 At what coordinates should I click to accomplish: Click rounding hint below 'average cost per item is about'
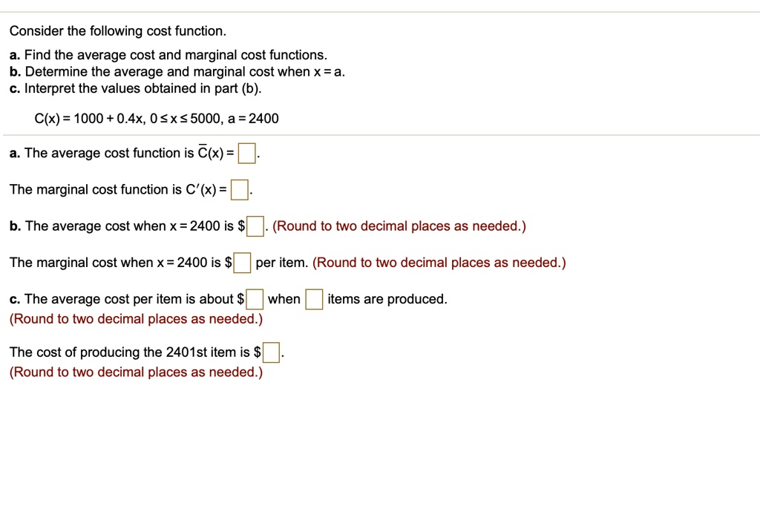(136, 319)
